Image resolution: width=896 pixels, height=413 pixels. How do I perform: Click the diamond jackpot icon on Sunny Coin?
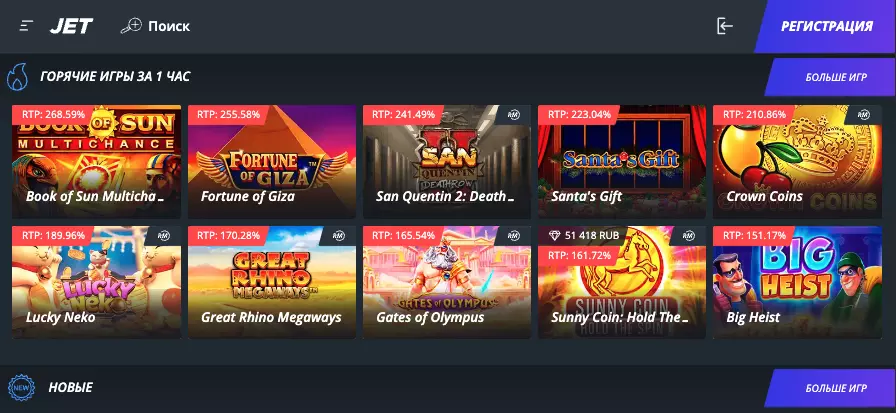point(554,235)
